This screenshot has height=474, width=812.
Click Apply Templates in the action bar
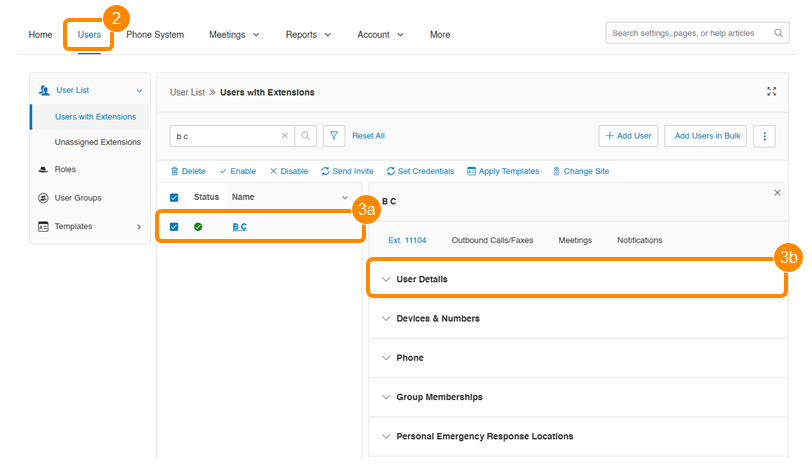pos(503,171)
